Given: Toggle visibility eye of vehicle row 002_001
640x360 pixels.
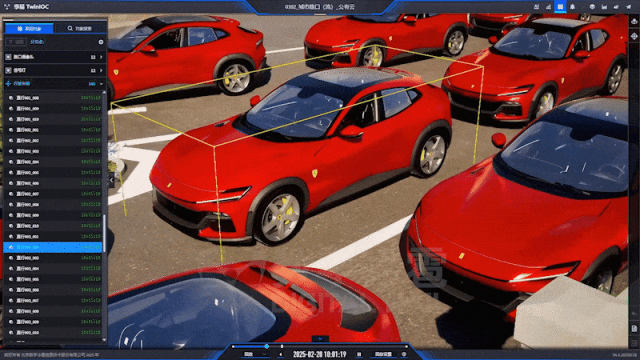Looking at the screenshot, I should pos(11,130).
